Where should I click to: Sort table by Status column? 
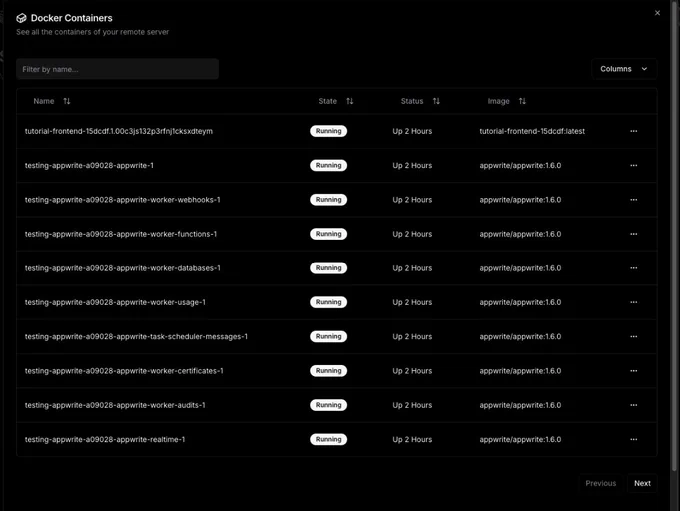(x=436, y=101)
